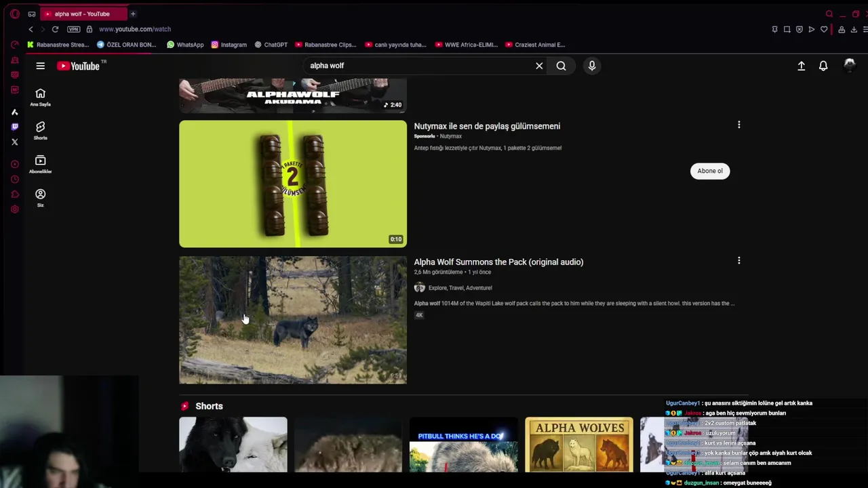Open Shorts in the sidebar
The width and height of the screenshot is (868, 488).
click(41, 131)
